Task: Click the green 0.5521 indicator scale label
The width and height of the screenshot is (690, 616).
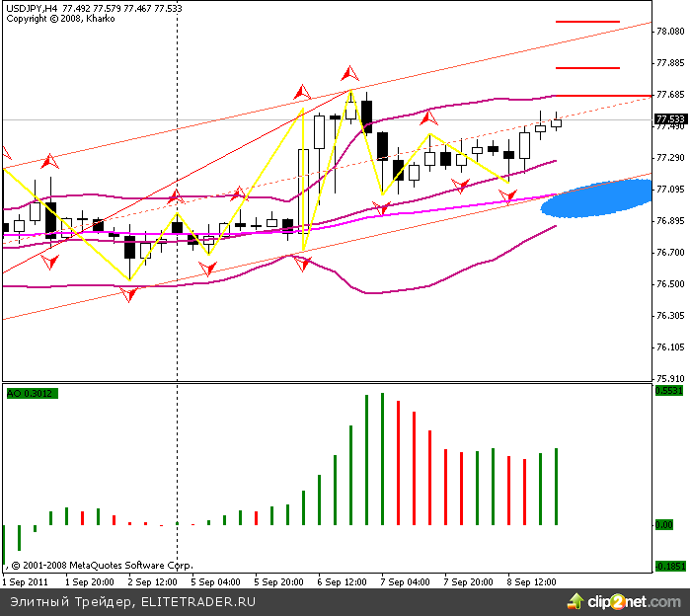Action: coord(668,390)
